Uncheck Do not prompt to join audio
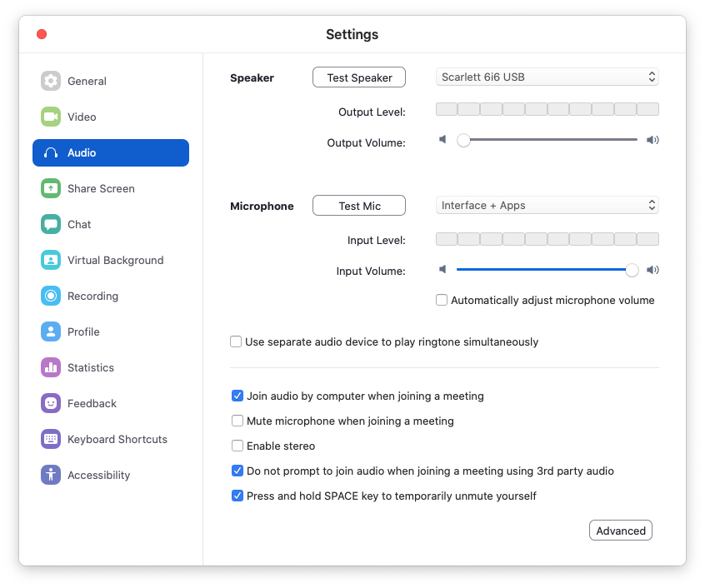 click(237, 471)
